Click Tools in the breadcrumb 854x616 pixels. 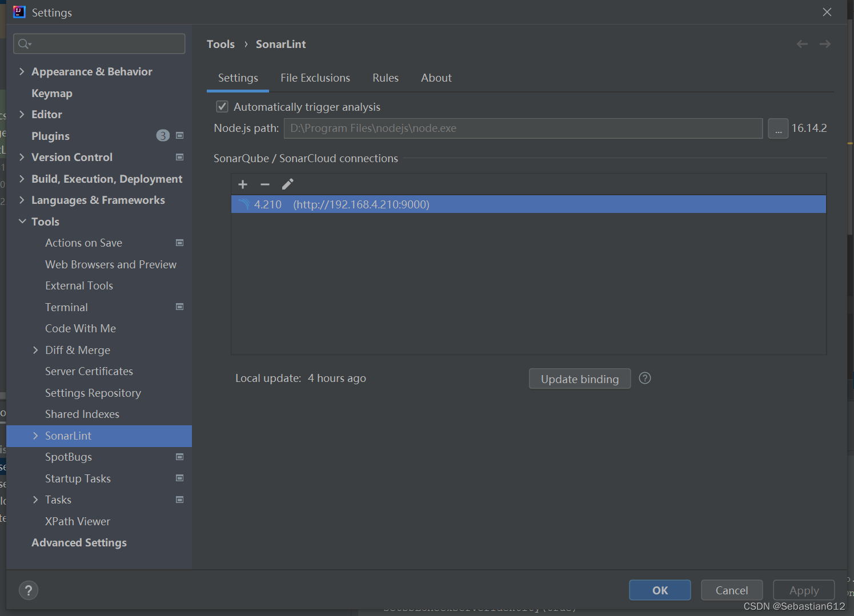click(220, 44)
